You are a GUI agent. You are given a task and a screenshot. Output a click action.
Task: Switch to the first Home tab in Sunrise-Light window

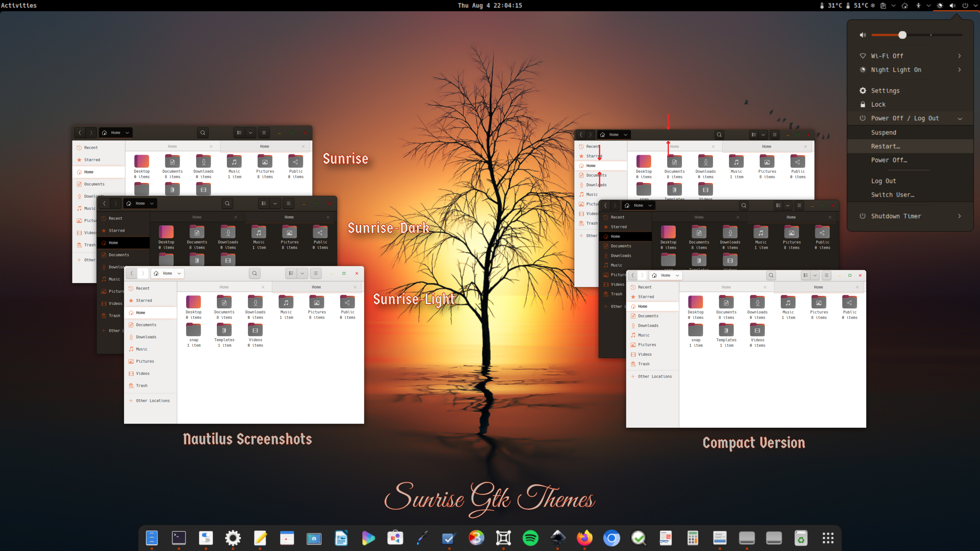click(224, 287)
